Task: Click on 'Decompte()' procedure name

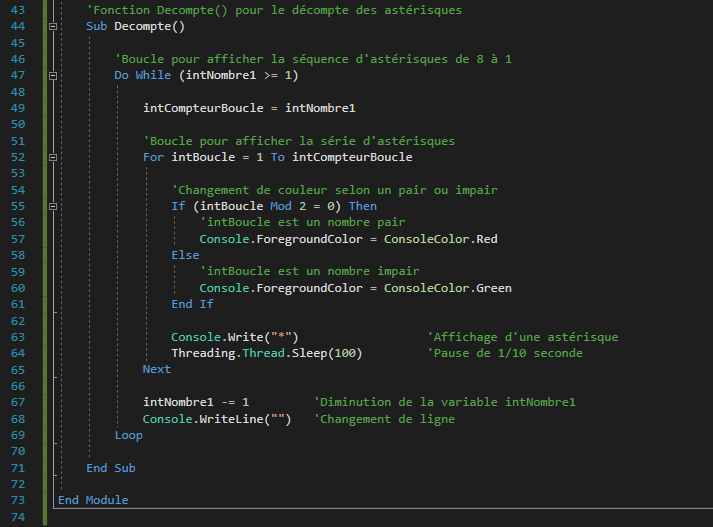Action: [x=150, y=26]
